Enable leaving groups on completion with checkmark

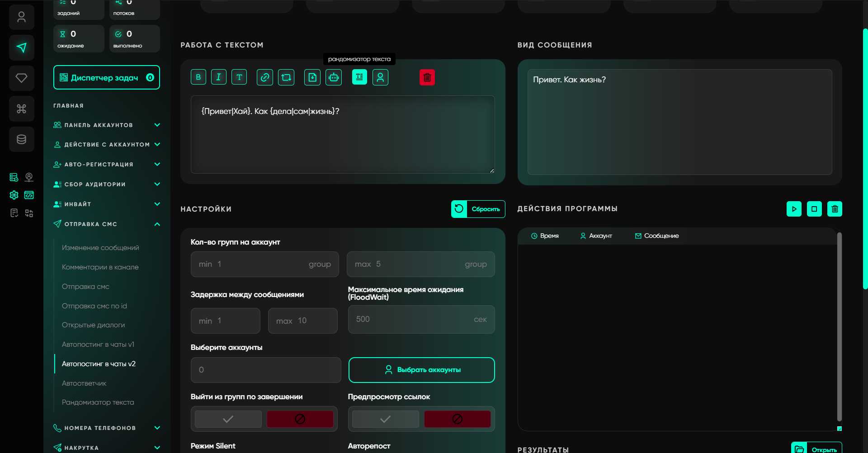point(228,419)
